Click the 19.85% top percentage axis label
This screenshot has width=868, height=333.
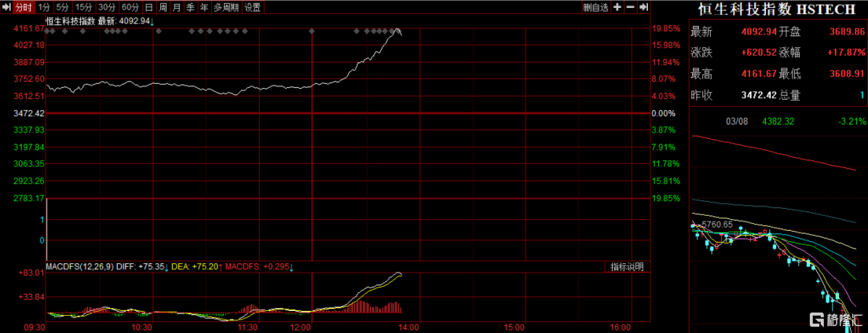pos(665,28)
